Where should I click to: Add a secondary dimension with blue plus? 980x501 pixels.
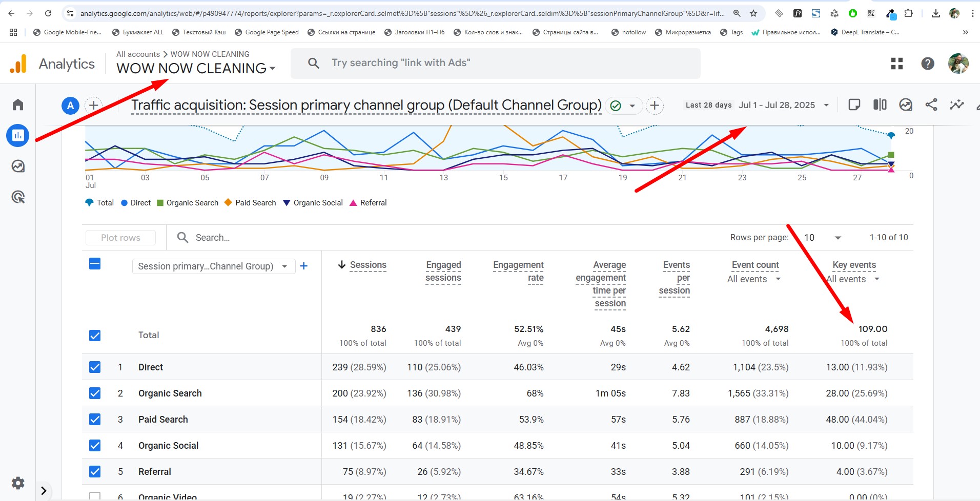coord(303,266)
